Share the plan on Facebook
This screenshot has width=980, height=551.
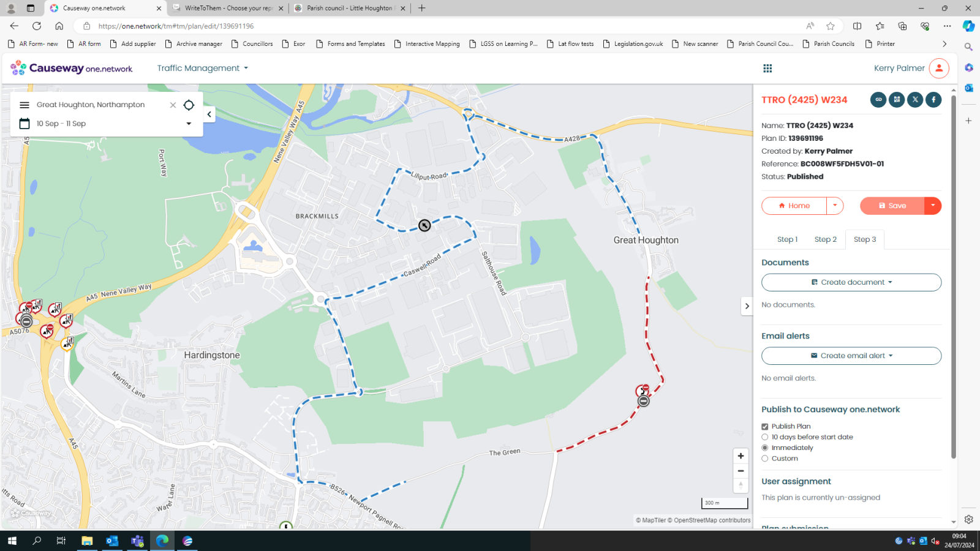click(x=933, y=100)
